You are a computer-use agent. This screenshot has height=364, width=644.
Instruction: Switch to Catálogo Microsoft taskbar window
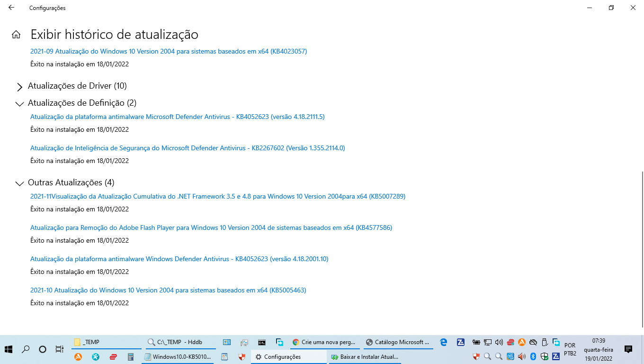coord(399,342)
